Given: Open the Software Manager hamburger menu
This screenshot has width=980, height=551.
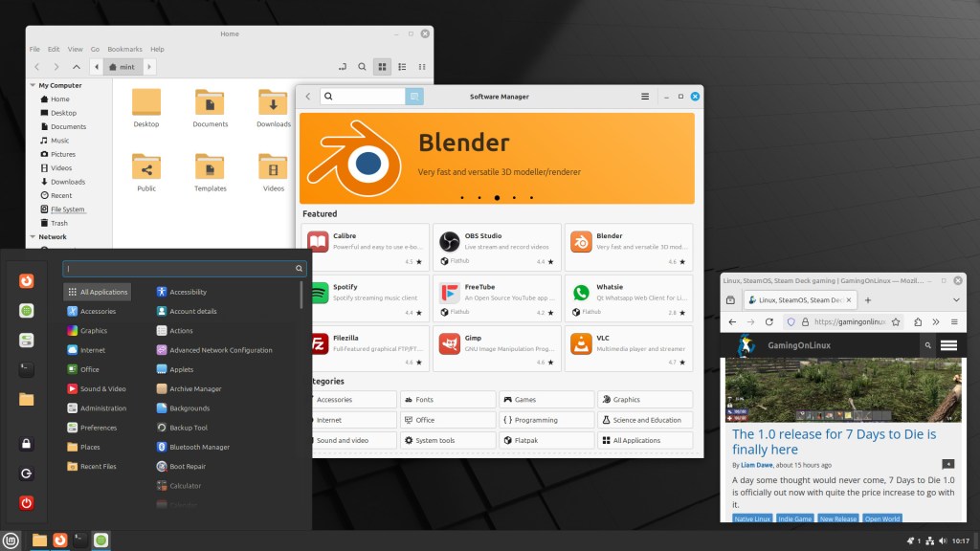Looking at the screenshot, I should tap(645, 97).
